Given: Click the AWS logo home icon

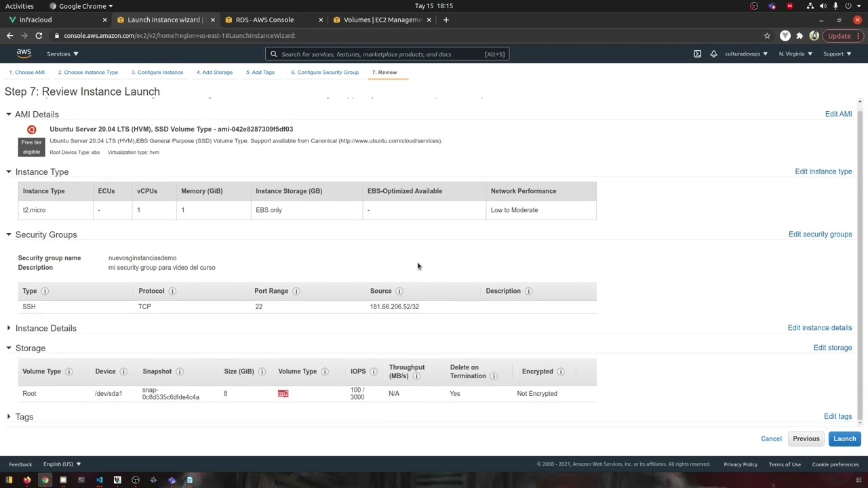Looking at the screenshot, I should click(x=24, y=54).
